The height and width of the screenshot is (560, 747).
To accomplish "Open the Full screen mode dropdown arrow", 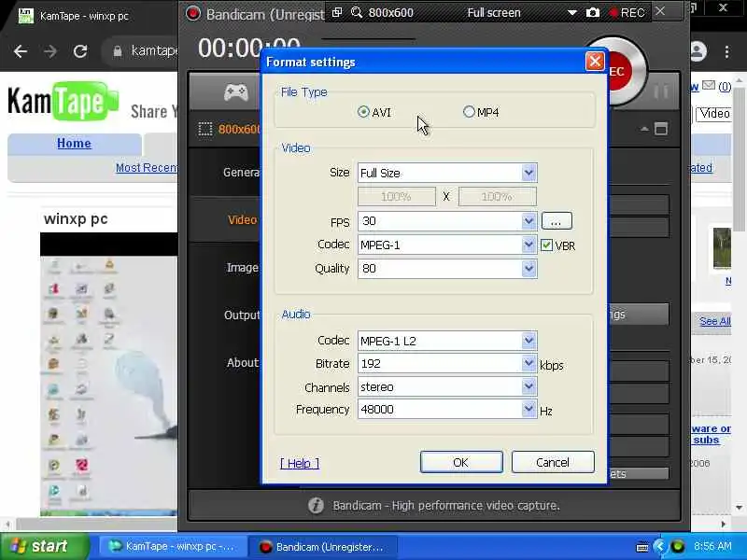I will coord(572,13).
